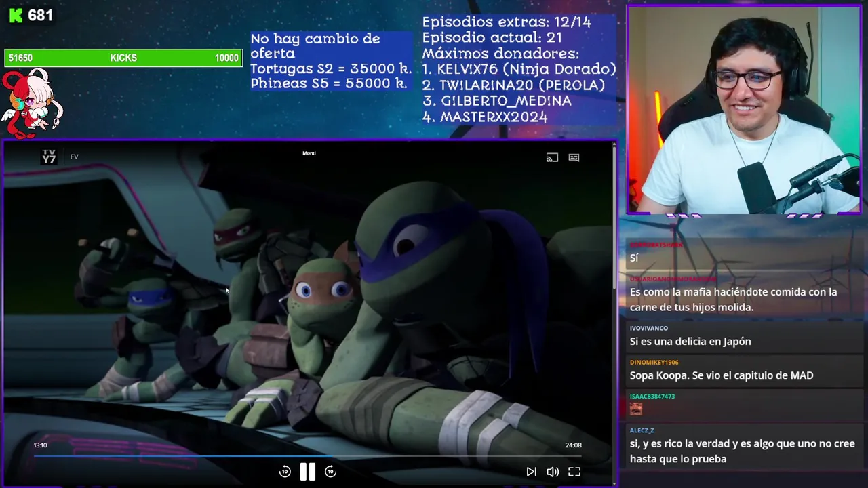Click the TV-Y7 rating badge
Screen dimensions: 868x488
[x=49, y=157]
